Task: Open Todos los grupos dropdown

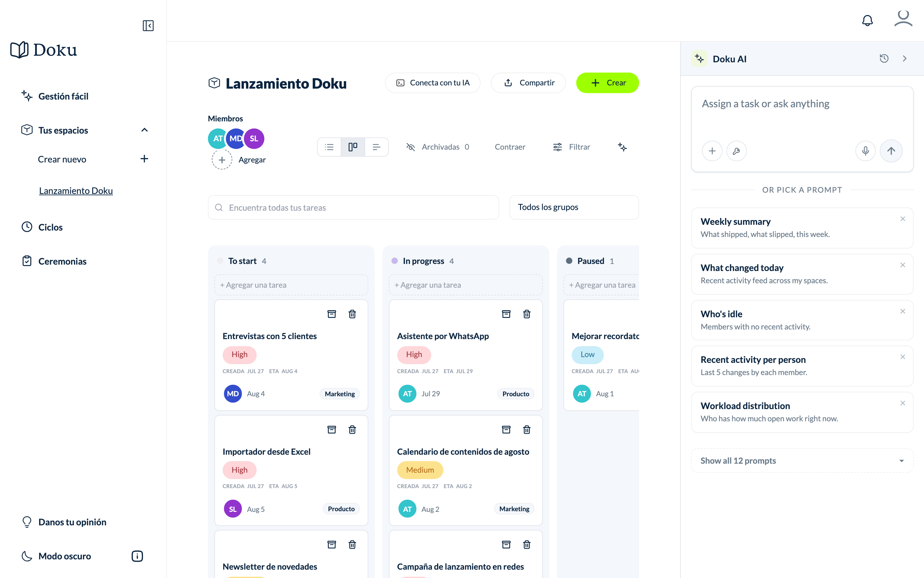Action: point(574,207)
